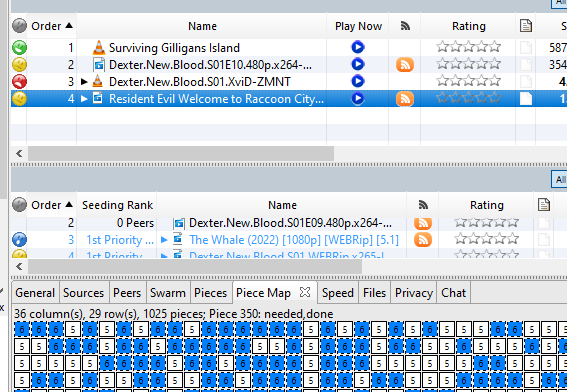Click red health icon for Dexter.New.Blood.S01.XviD-ZMNT
This screenshot has width=567, height=392.
[x=19, y=81]
